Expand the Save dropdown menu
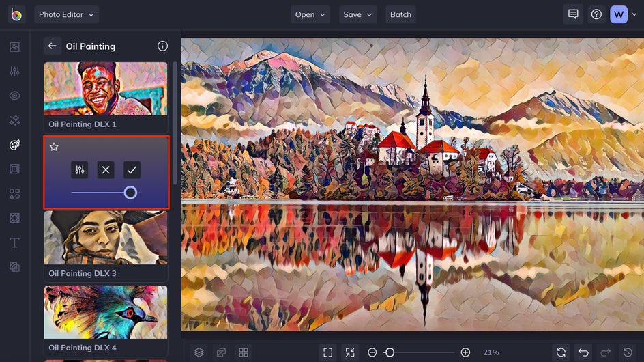This screenshot has width=644, height=362. (357, 15)
